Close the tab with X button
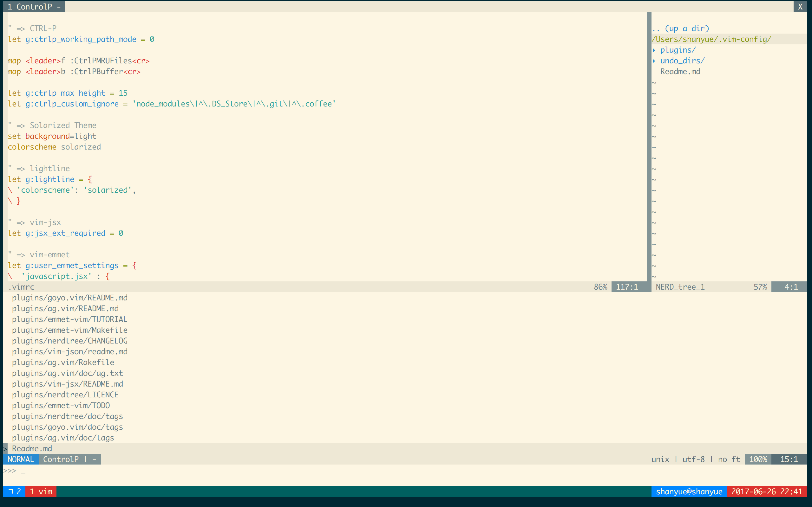Image resolution: width=812 pixels, height=507 pixels. (800, 7)
